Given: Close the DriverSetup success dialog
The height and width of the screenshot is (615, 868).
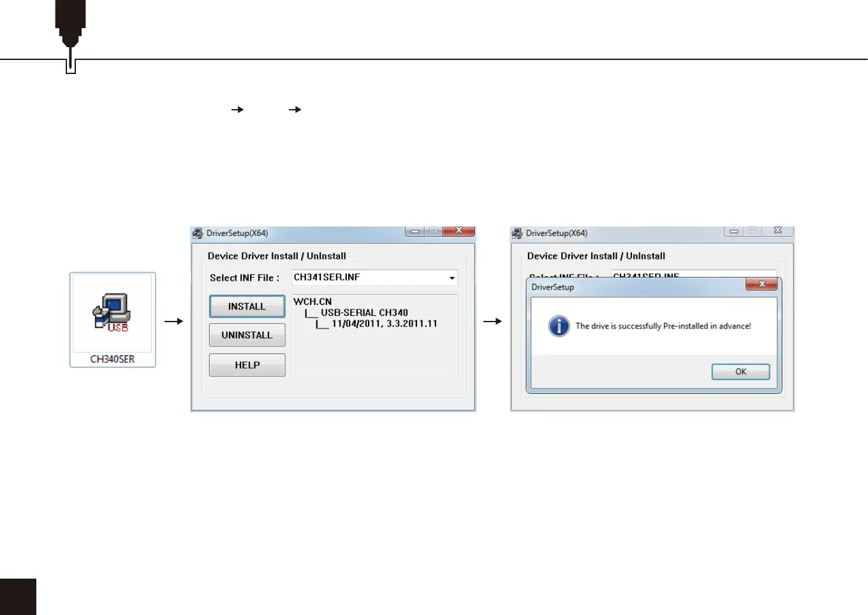Looking at the screenshot, I should pyautogui.click(x=761, y=284).
